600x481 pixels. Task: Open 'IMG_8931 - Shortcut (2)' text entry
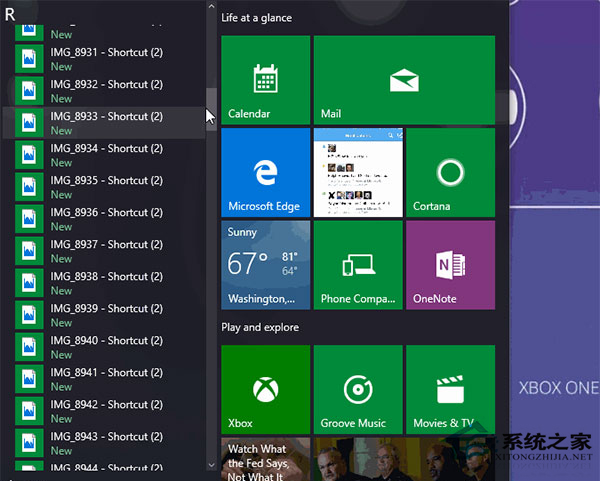[x=107, y=52]
